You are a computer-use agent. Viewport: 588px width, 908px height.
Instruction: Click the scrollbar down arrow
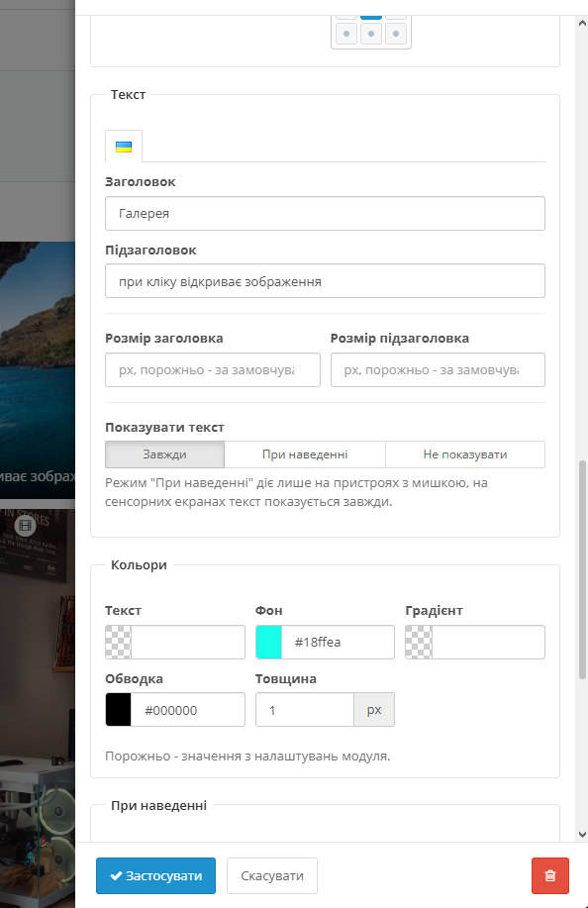tap(582, 835)
